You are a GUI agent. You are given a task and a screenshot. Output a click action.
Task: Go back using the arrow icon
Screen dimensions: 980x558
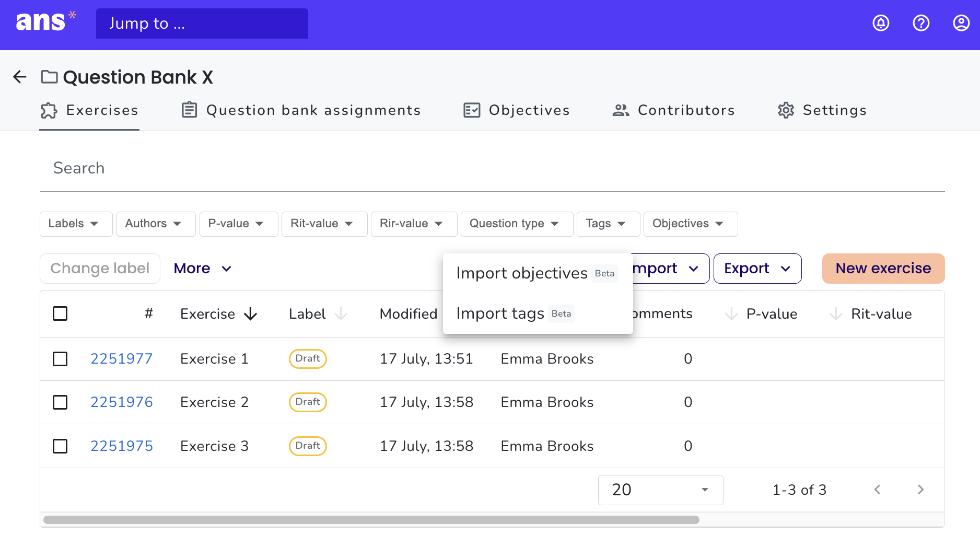pyautogui.click(x=20, y=77)
